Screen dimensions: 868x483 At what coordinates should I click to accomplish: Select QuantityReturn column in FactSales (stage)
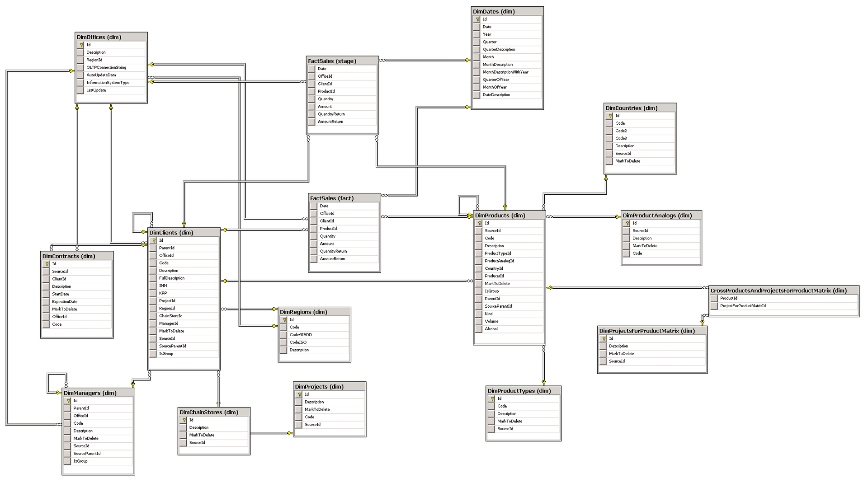coord(342,114)
